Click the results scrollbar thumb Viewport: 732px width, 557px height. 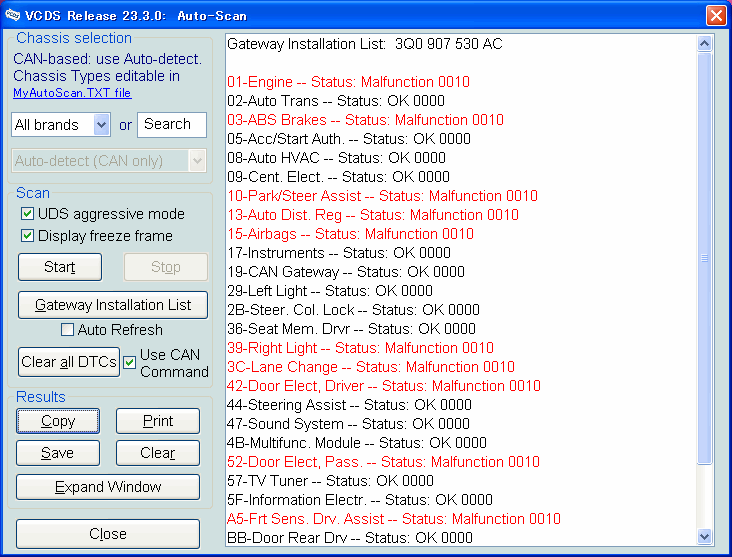tap(704, 258)
